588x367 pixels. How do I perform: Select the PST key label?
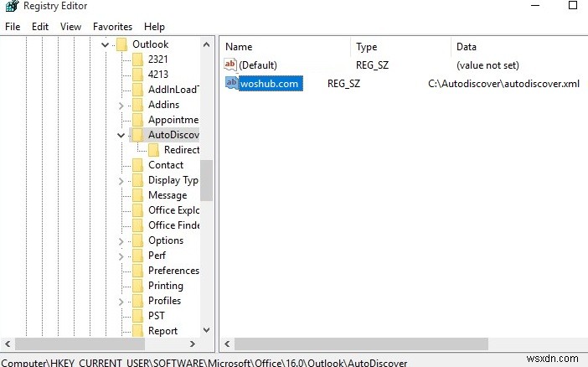click(x=156, y=316)
